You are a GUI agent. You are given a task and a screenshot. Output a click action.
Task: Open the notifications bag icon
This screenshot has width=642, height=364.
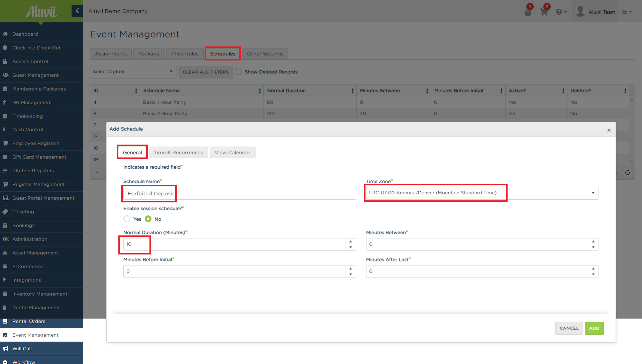tap(528, 12)
